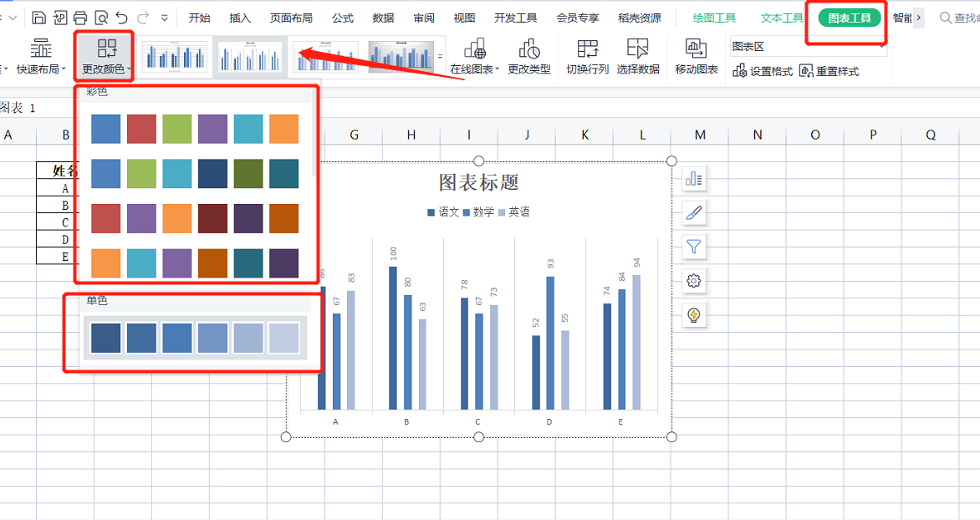Click the bar labeled 100 for B
This screenshot has width=980, height=520.
coord(392,338)
